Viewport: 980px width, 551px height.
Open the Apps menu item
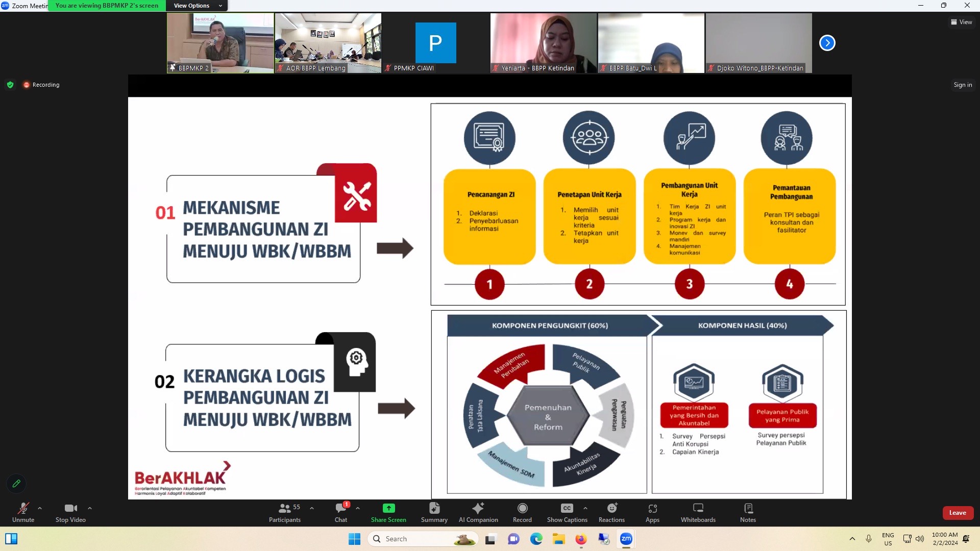coord(652,512)
